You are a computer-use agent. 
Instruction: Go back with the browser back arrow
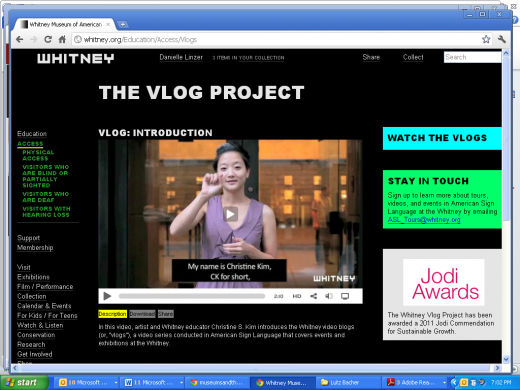(x=20, y=39)
